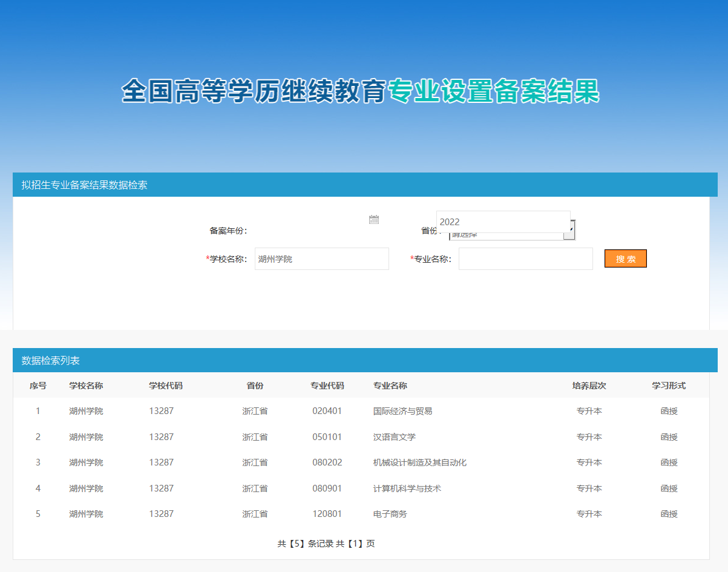Click the 拟招生专业备案结果数据检索 panel header
The image size is (728, 572).
[x=84, y=185]
